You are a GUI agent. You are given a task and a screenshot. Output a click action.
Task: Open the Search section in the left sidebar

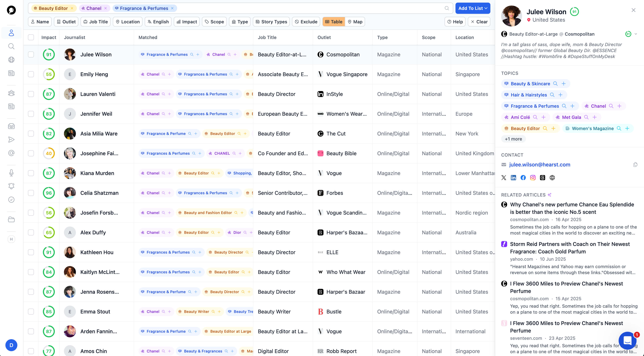11,46
